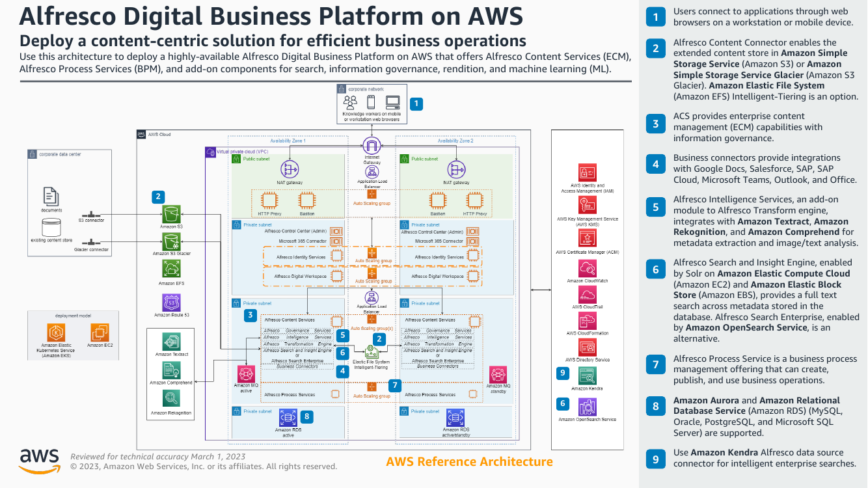Select the Amazon S3 Glacier icon
The width and height of the screenshot is (868, 488).
pyautogui.click(x=172, y=241)
